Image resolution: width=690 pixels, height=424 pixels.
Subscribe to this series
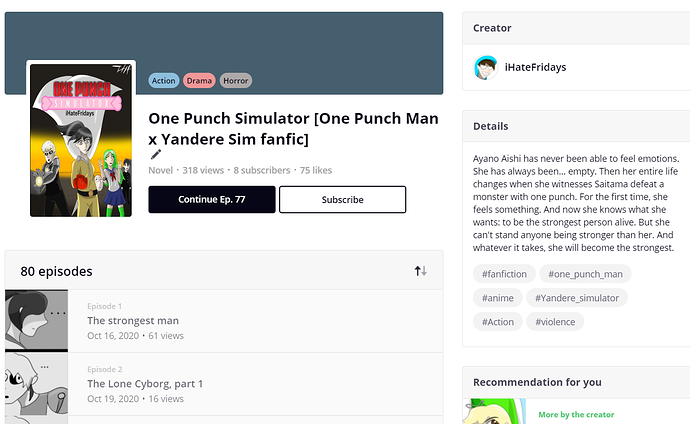(342, 200)
